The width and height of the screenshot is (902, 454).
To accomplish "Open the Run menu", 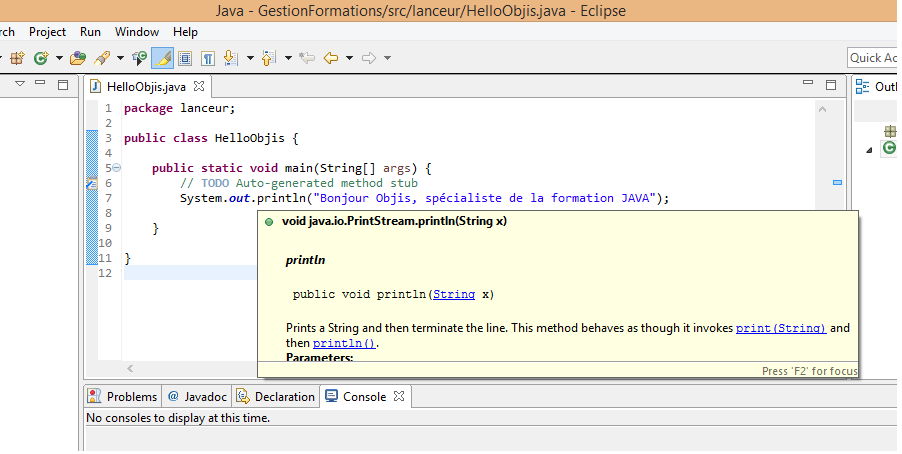I will click(x=90, y=32).
